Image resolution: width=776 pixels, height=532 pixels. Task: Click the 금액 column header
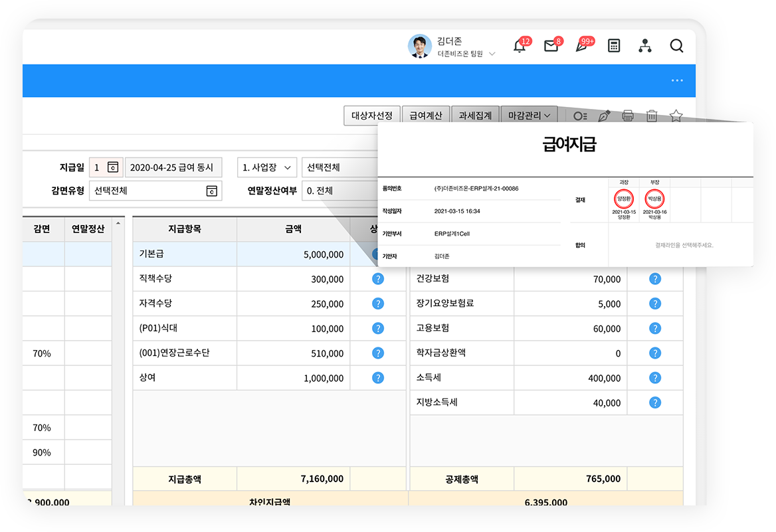293,228
